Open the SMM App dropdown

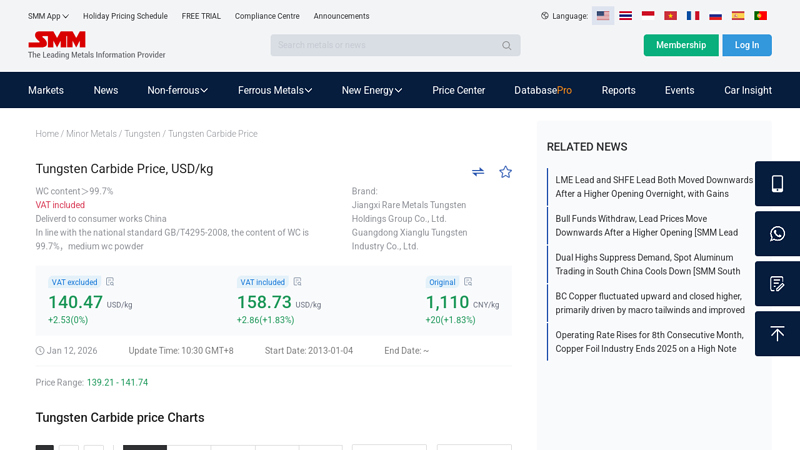click(x=48, y=16)
